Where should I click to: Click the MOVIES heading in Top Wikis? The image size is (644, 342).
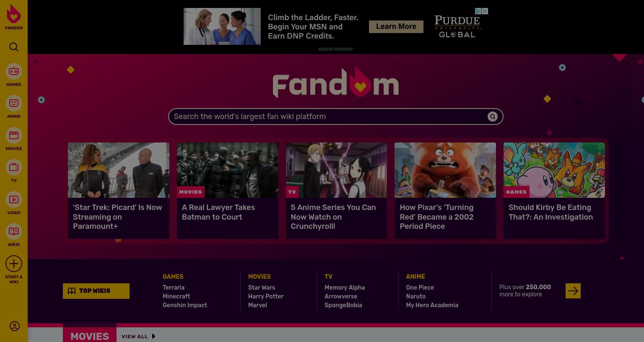[x=260, y=277]
